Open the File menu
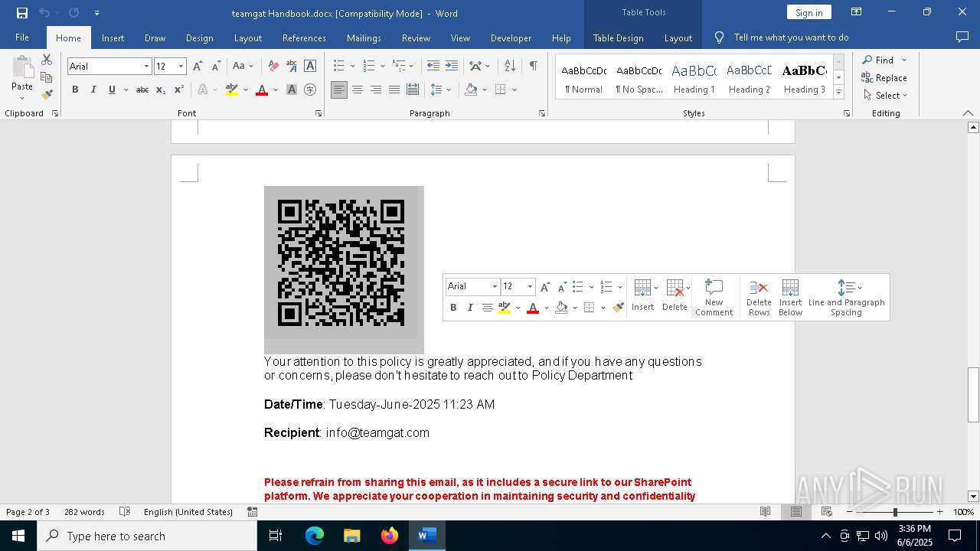980x551 pixels. tap(22, 37)
